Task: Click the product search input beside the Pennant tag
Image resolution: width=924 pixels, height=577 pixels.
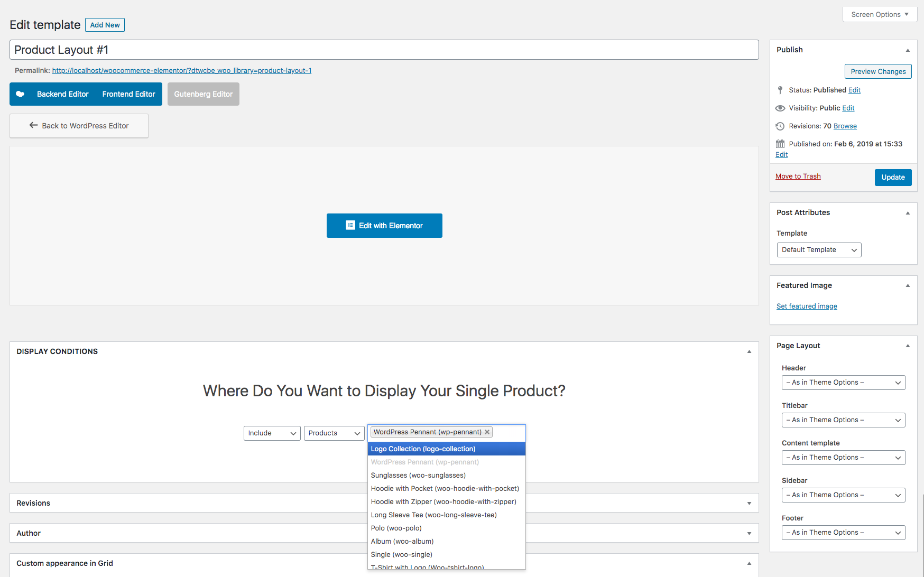Action: tap(509, 432)
